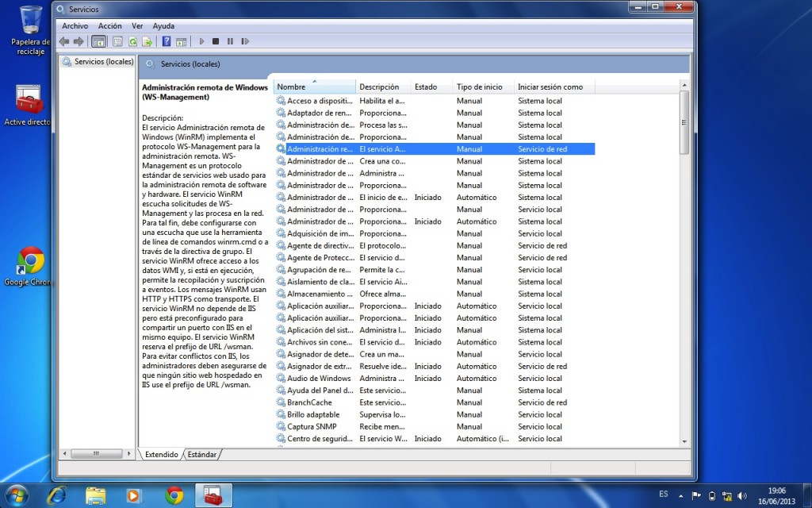
Task: Click the Stop service square icon
Action: pyautogui.click(x=216, y=41)
